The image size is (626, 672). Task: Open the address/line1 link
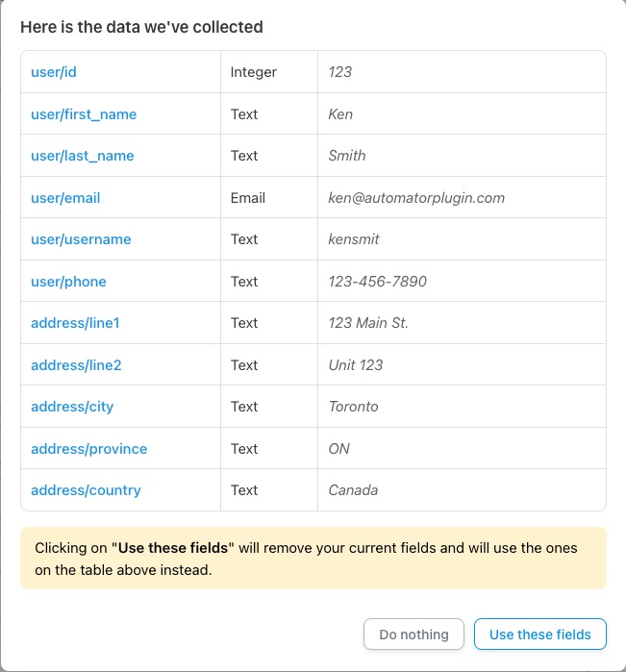75,323
